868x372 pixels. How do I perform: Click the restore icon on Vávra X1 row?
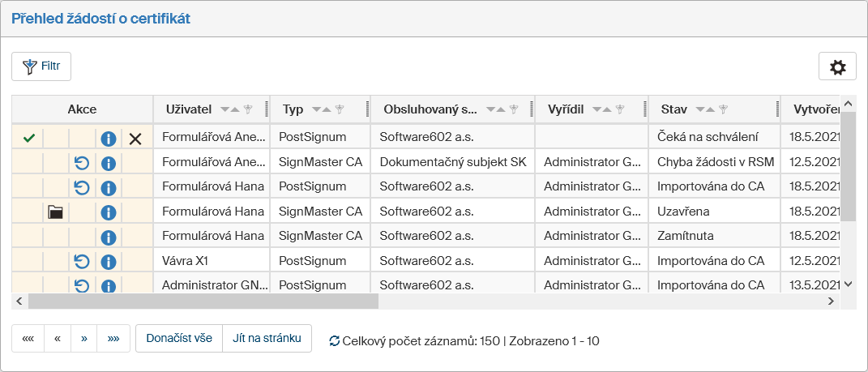pyautogui.click(x=82, y=261)
